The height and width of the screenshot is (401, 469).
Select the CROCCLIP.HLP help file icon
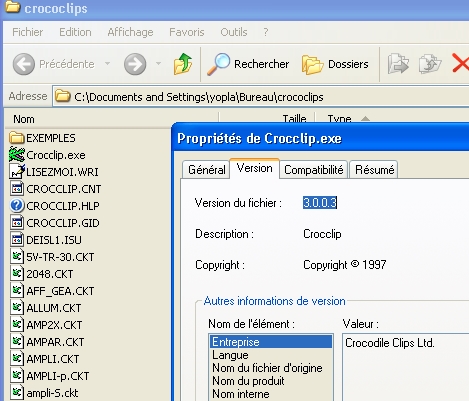tap(17, 206)
